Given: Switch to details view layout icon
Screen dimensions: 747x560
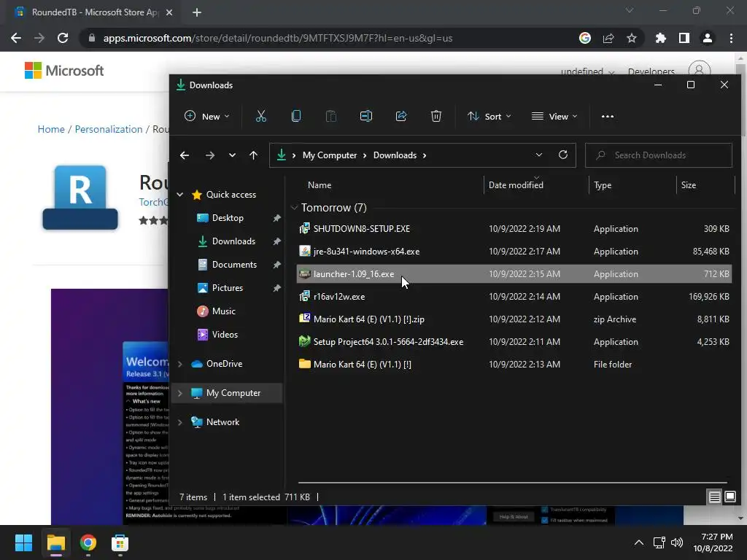Looking at the screenshot, I should point(715,497).
